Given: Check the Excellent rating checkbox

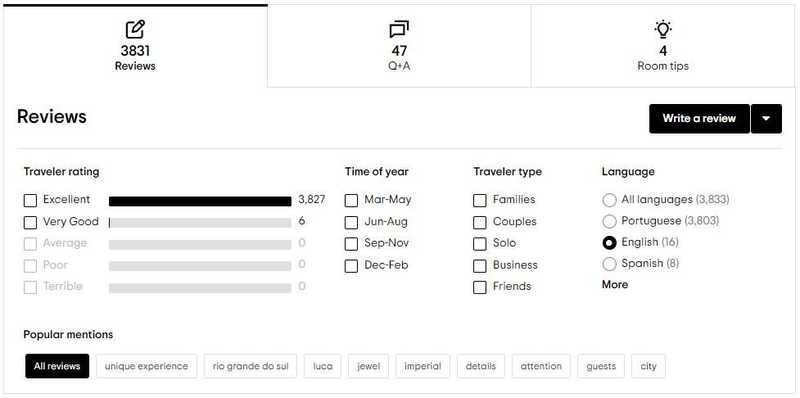Looking at the screenshot, I should tap(31, 201).
